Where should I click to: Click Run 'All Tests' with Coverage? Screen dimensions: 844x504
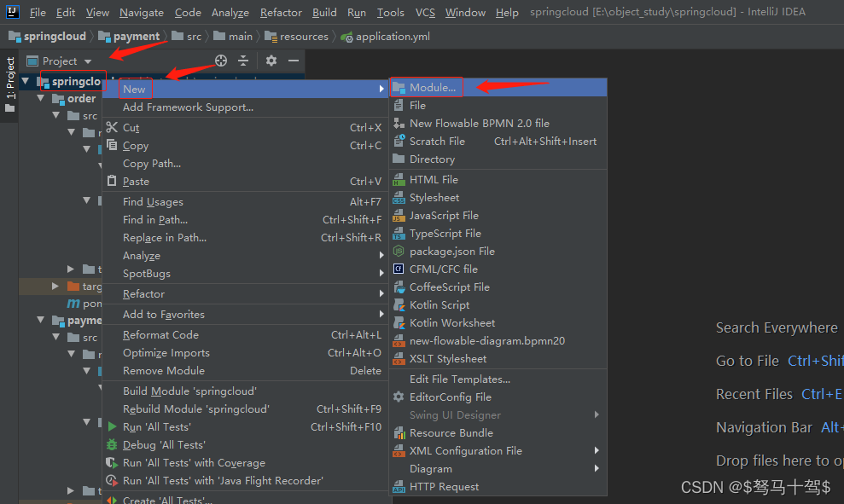(x=245, y=462)
